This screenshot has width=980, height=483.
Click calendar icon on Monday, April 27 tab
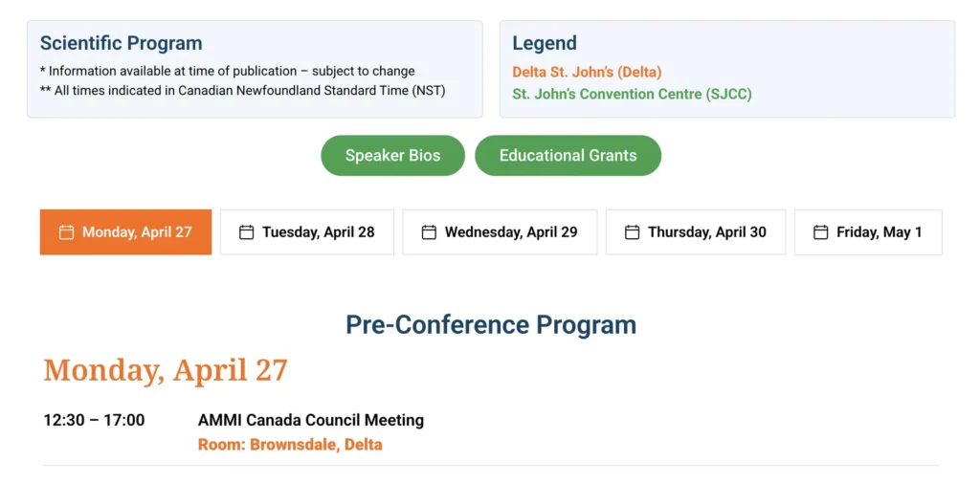pyautogui.click(x=66, y=232)
